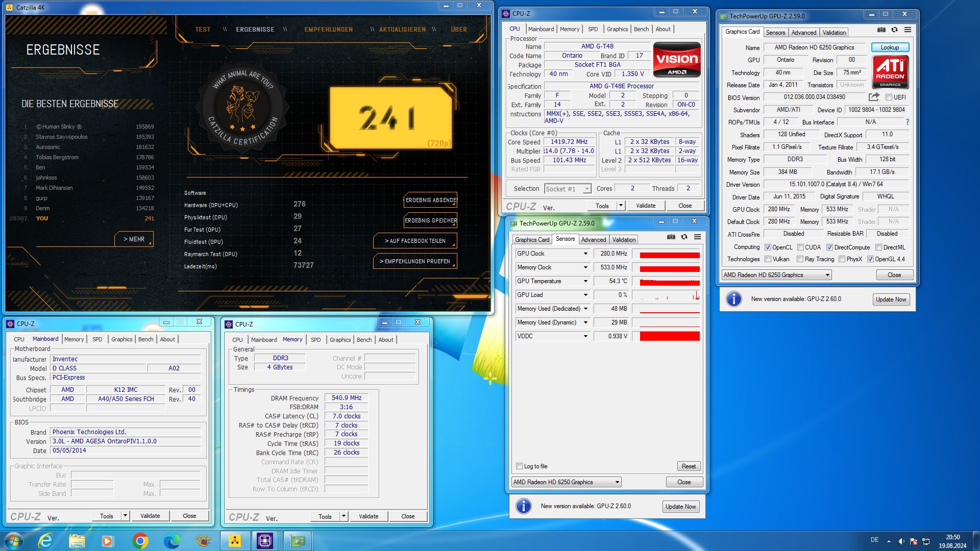Image resolution: width=980 pixels, height=551 pixels.
Task: Open GPU Temperature sensor dropdown
Action: [x=585, y=281]
